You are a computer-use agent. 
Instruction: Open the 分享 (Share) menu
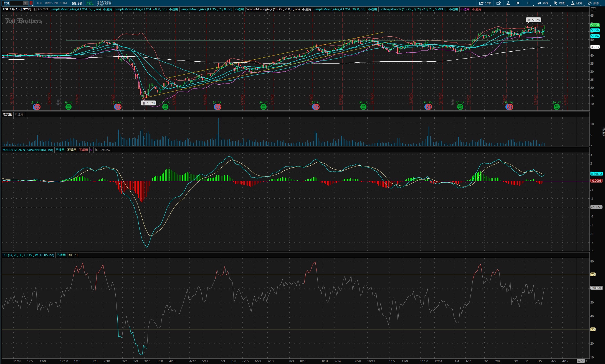(485, 3)
